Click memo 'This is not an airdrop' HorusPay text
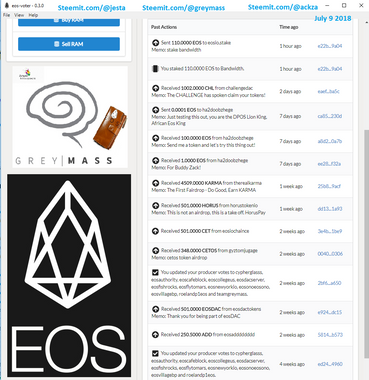The image size is (369, 380). [x=216, y=212]
